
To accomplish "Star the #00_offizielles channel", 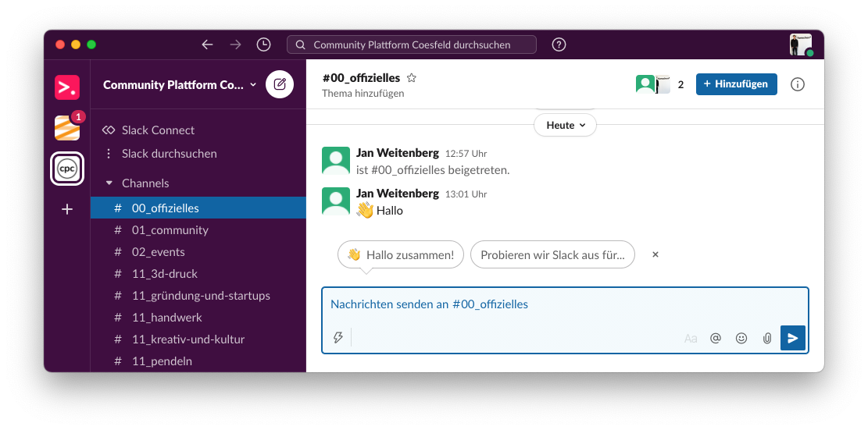I will pos(411,78).
